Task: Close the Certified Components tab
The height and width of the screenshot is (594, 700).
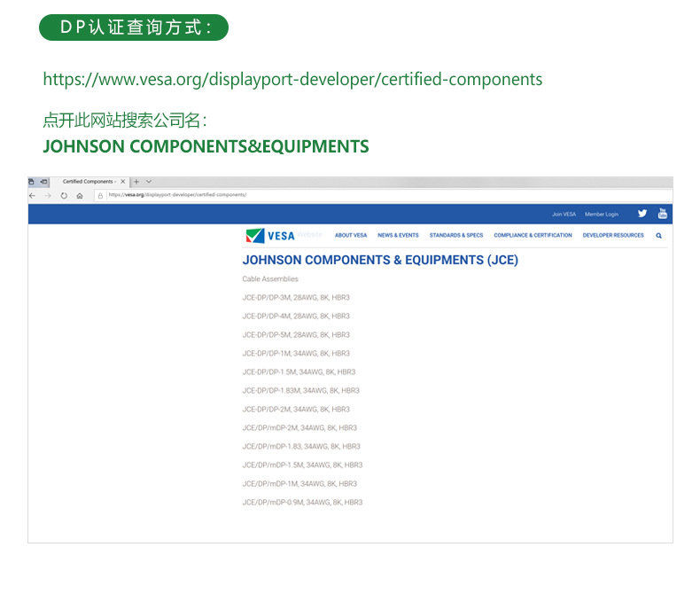Action: point(123,182)
